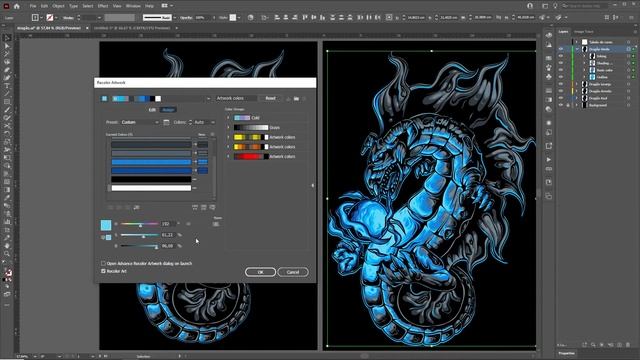Toggle visibility of Dragón Azul layer
The height and width of the screenshot is (360, 640).
[x=561, y=98]
